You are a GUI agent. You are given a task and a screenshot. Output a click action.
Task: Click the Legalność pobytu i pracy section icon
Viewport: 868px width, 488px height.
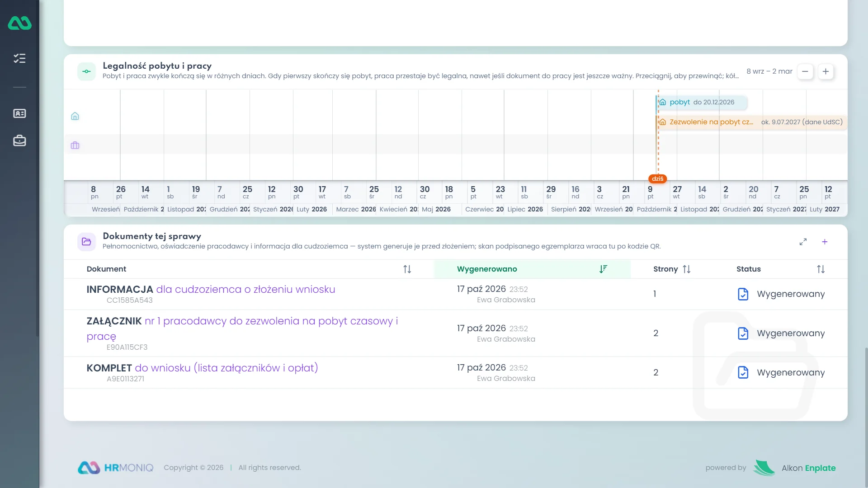pos(86,71)
